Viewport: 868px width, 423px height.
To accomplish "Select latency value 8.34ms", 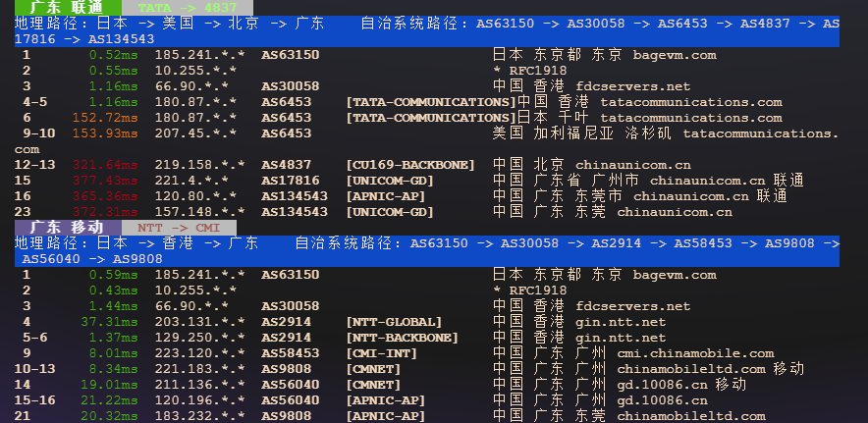I will [114, 369].
